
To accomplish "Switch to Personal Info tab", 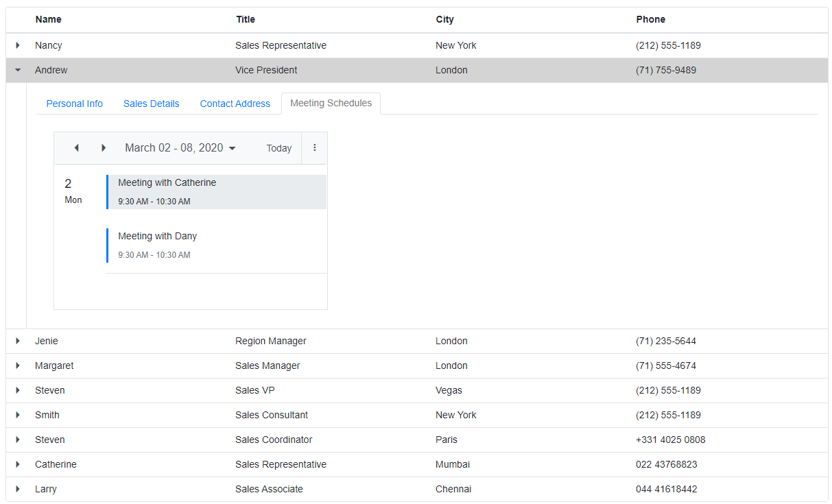I will tap(74, 104).
